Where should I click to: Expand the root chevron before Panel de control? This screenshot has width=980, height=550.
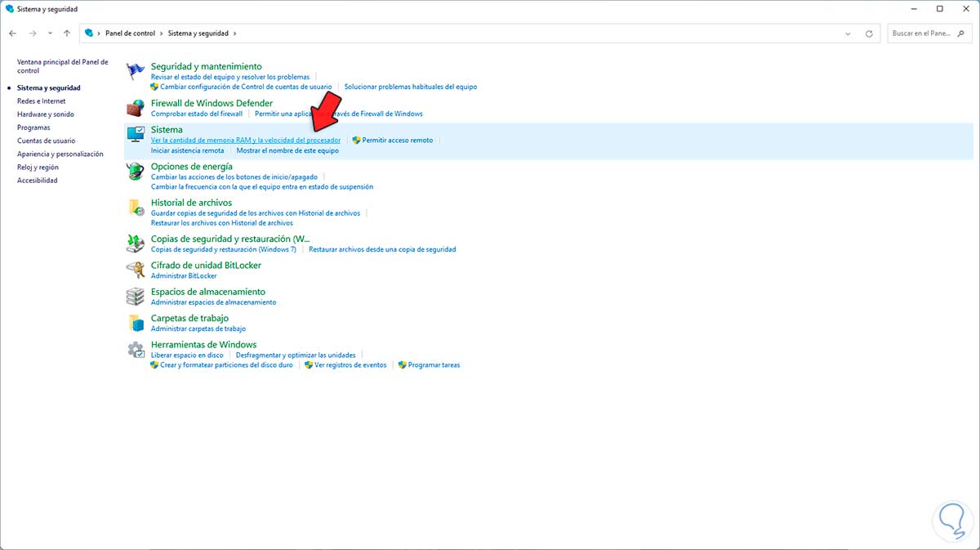click(100, 34)
